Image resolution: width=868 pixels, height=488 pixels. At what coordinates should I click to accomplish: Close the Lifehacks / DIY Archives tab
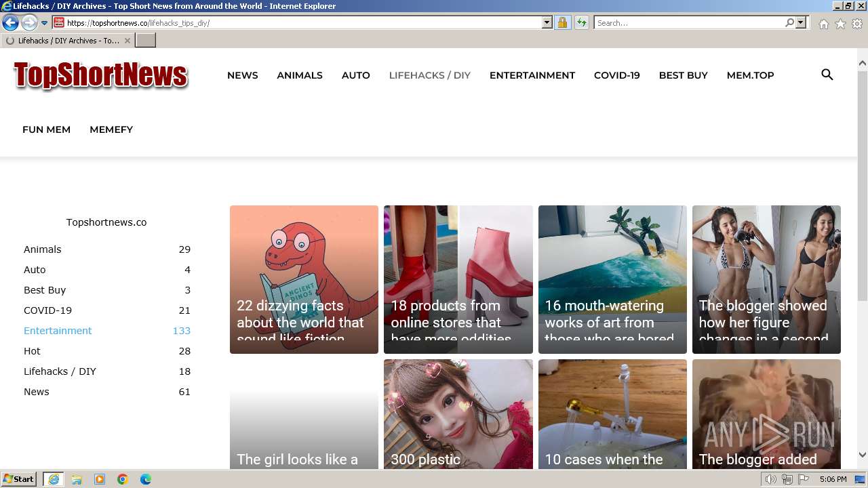(x=127, y=41)
